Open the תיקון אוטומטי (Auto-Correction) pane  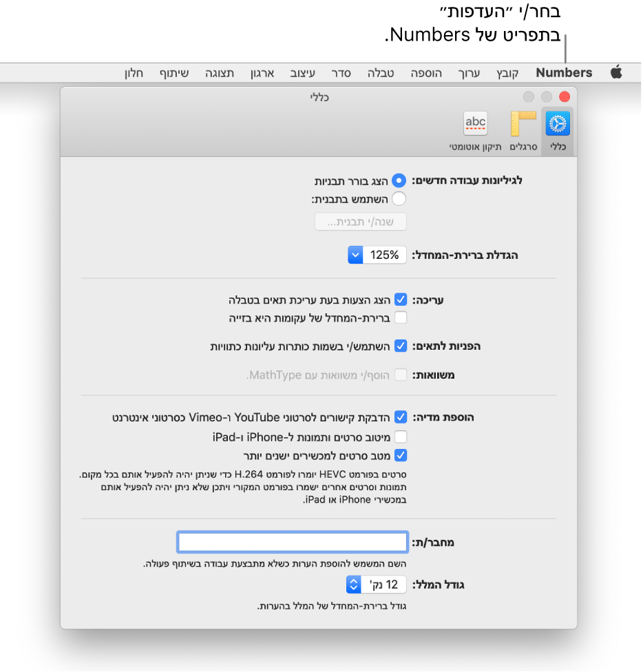click(x=475, y=131)
